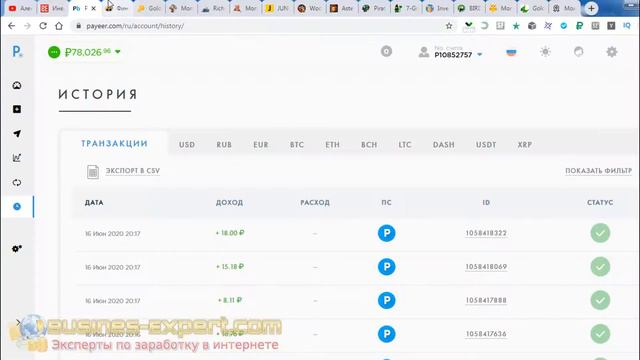Click status checkmark for ID 1058417636
Image resolution: width=640 pixels, height=360 pixels.
pyautogui.click(x=600, y=333)
